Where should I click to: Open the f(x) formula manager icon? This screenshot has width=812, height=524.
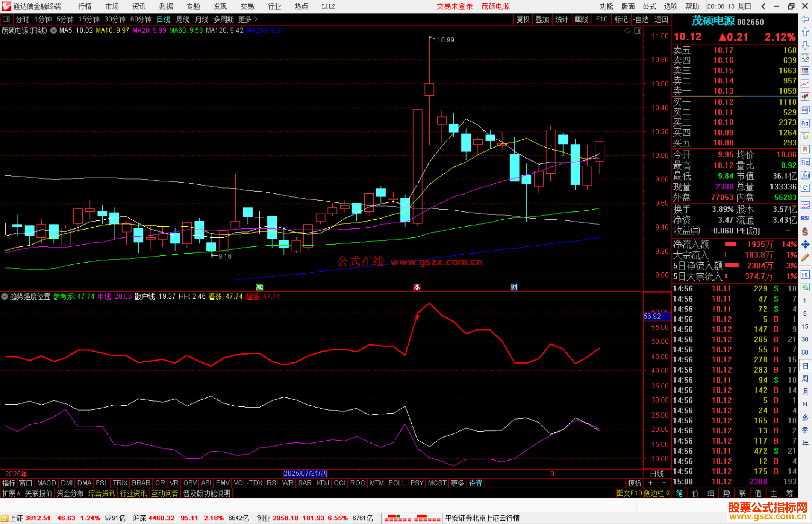[805, 175]
